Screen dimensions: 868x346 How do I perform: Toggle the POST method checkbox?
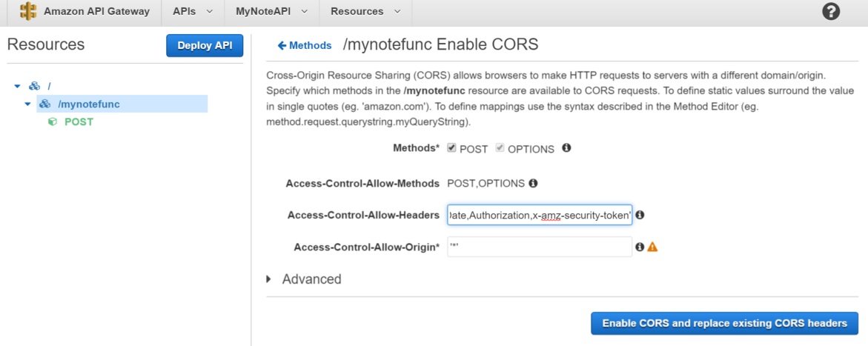pyautogui.click(x=451, y=148)
